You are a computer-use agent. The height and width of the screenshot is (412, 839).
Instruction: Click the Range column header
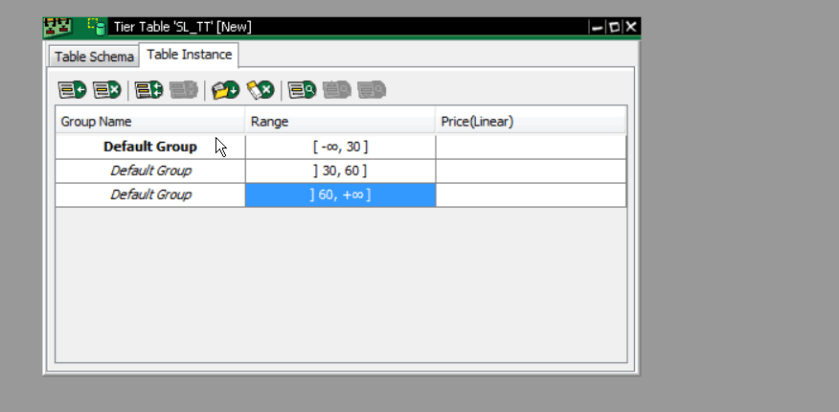click(x=340, y=121)
